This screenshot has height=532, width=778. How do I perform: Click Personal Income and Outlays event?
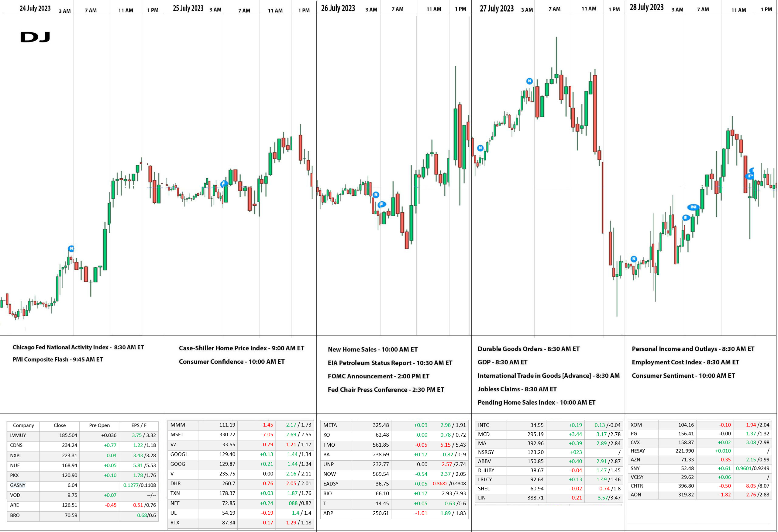693,349
